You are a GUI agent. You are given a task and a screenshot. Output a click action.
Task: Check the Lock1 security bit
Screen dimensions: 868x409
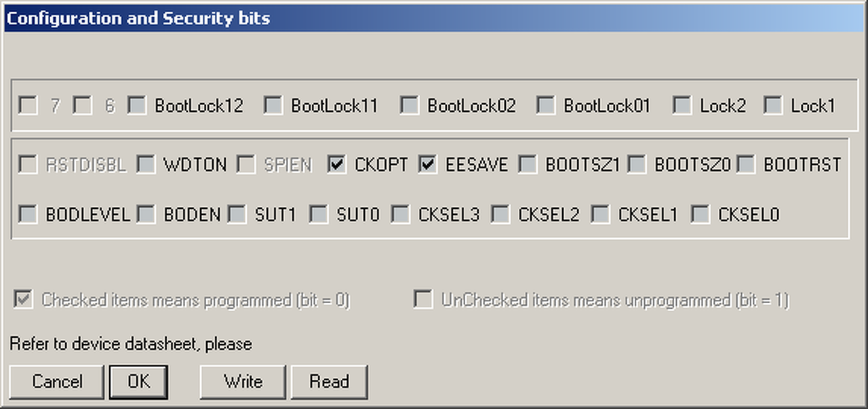[773, 105]
